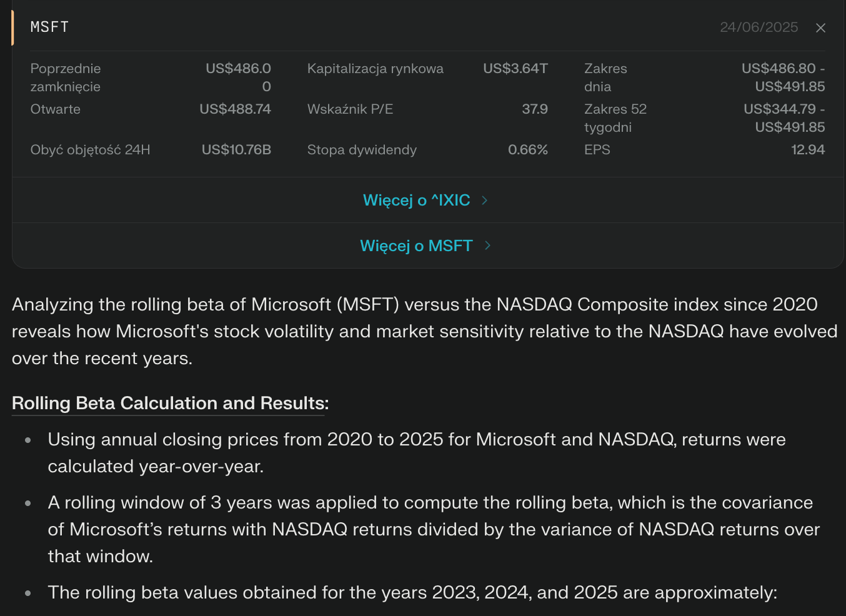
Task: Click the 'Zakres 52 tygodni' label
Action: (x=615, y=118)
